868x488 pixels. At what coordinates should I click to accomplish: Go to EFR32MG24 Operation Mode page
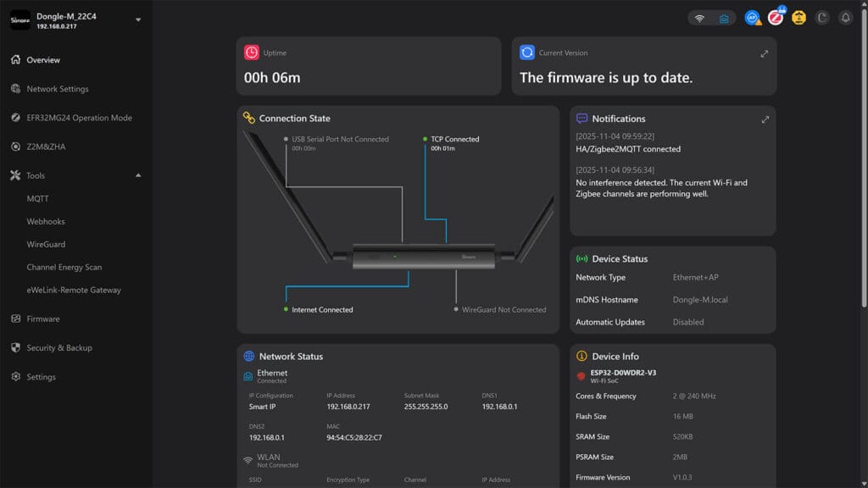79,118
